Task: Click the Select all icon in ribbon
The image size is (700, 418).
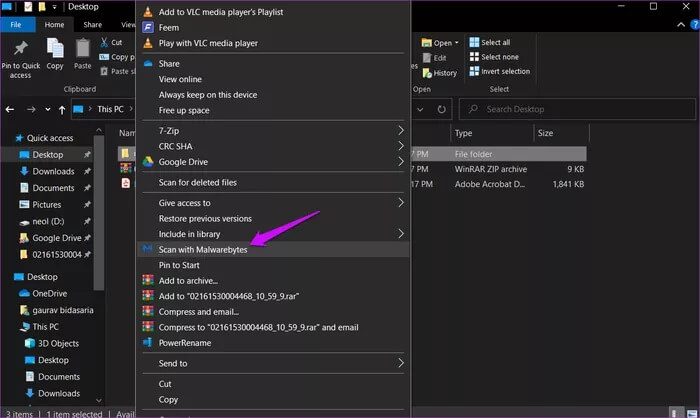Action: 474,42
